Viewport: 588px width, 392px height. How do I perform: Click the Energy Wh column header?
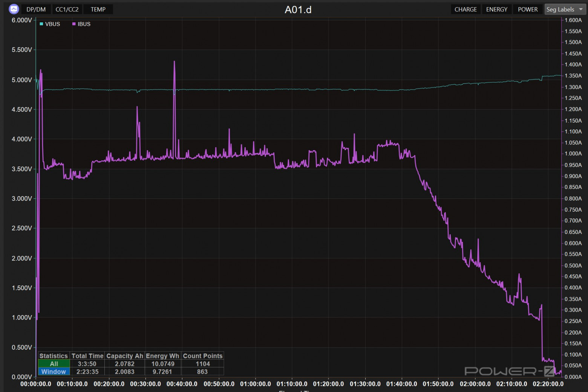162,356
